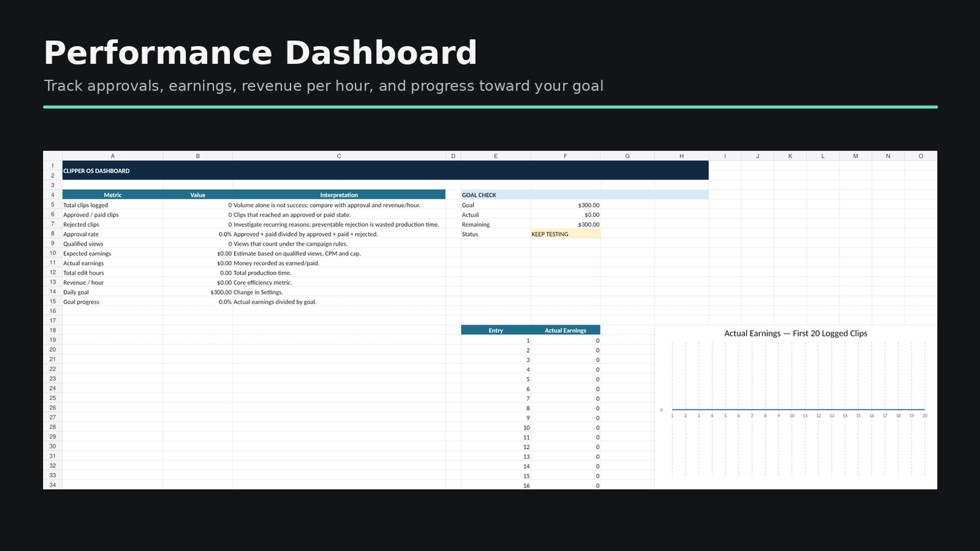Select column C header
This screenshot has height=551, width=980.
pyautogui.click(x=339, y=156)
